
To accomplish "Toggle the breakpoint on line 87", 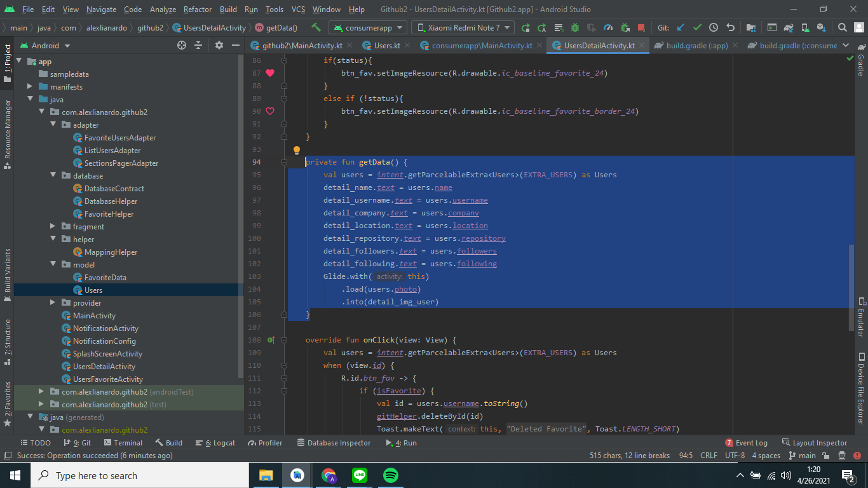I will (x=270, y=72).
